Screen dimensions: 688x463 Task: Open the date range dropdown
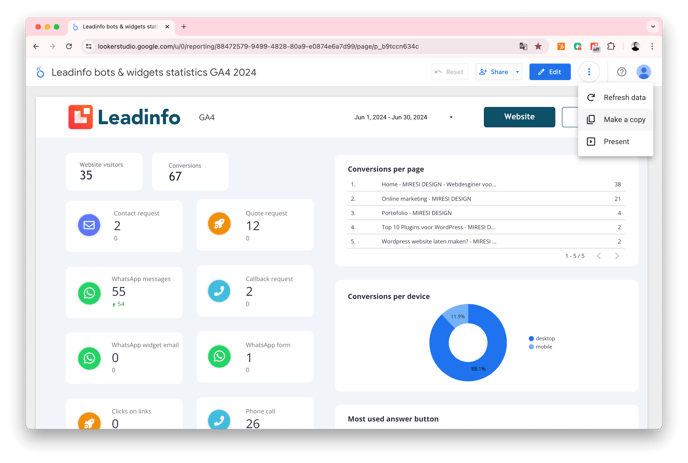coord(451,117)
